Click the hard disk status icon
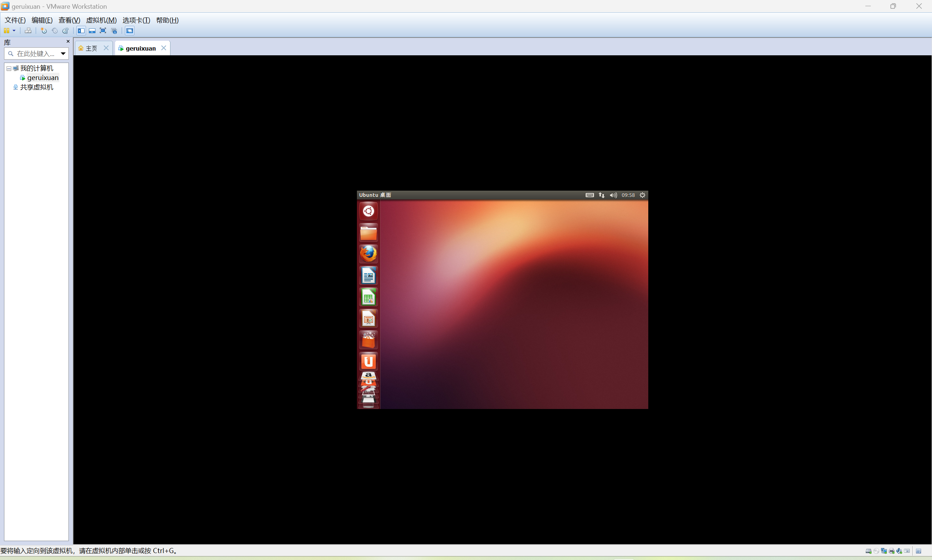The width and height of the screenshot is (932, 560). point(869,551)
